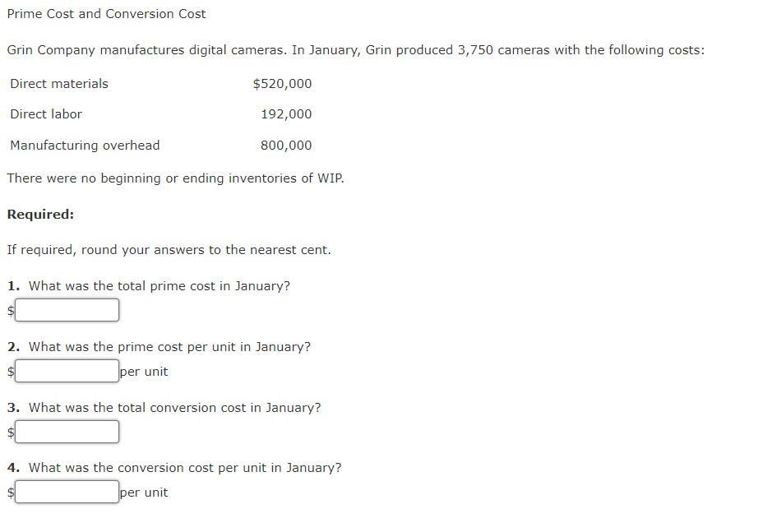
Task: Click the total prime cost answer field
Action: click(67, 310)
